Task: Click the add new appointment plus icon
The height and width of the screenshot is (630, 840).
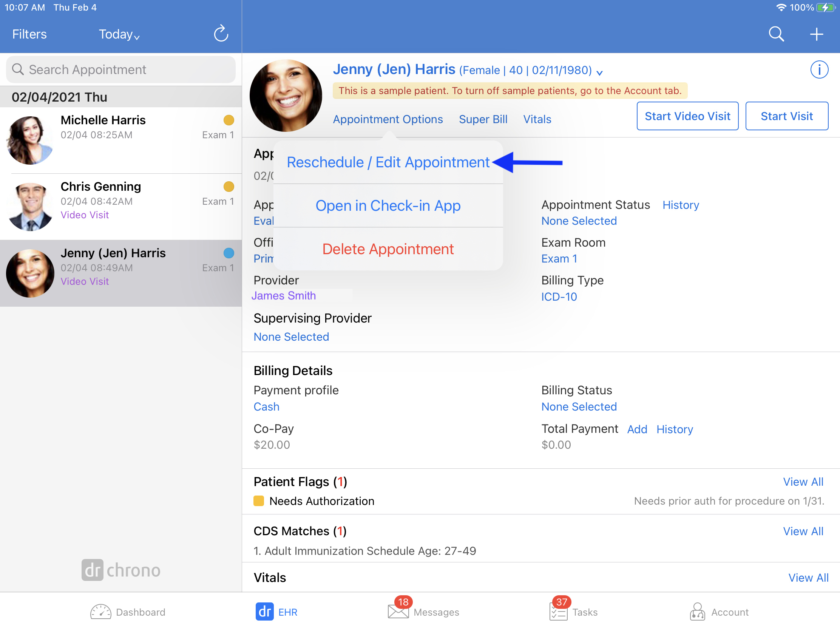Action: click(x=815, y=34)
